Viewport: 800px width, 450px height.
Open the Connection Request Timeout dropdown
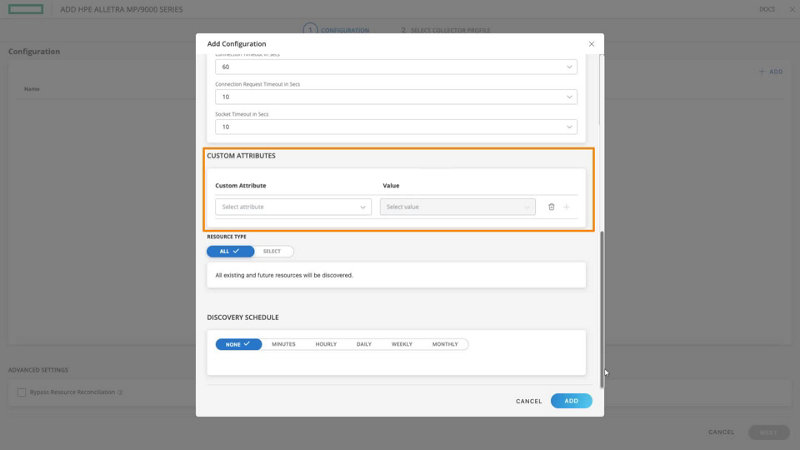pyautogui.click(x=396, y=97)
